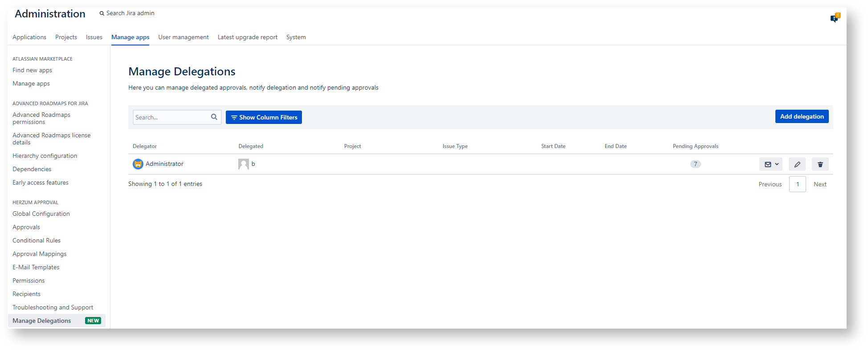
Task: Click the avatar of delegated user b
Action: (243, 164)
